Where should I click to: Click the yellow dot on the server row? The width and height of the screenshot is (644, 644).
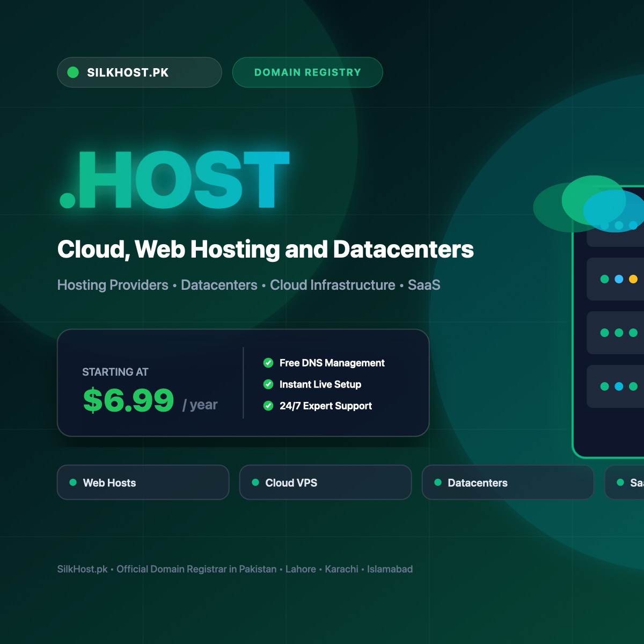pos(633,279)
